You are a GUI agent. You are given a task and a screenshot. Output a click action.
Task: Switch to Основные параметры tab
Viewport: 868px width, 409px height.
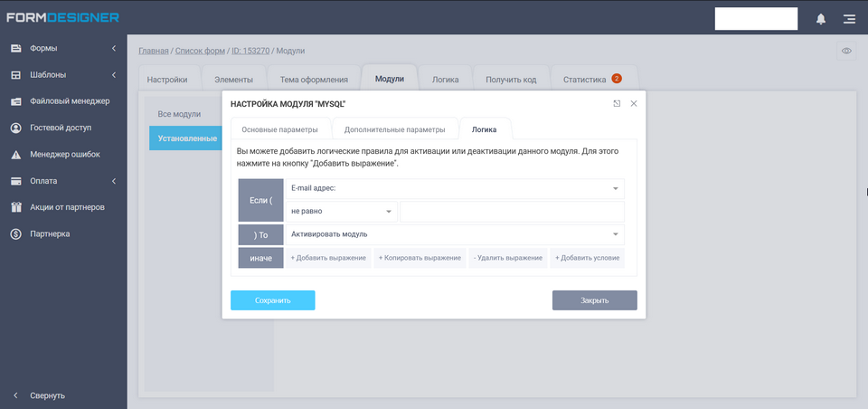(x=279, y=129)
